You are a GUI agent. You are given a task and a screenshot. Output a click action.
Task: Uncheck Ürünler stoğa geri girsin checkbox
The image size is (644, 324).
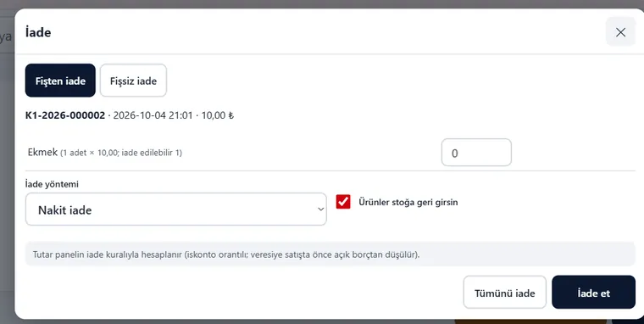(x=343, y=202)
